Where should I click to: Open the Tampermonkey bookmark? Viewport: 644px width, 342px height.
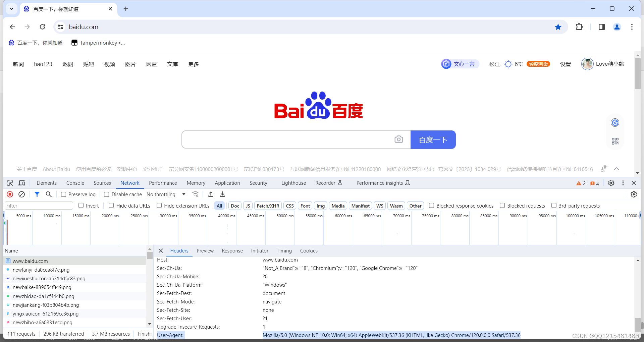click(x=98, y=43)
